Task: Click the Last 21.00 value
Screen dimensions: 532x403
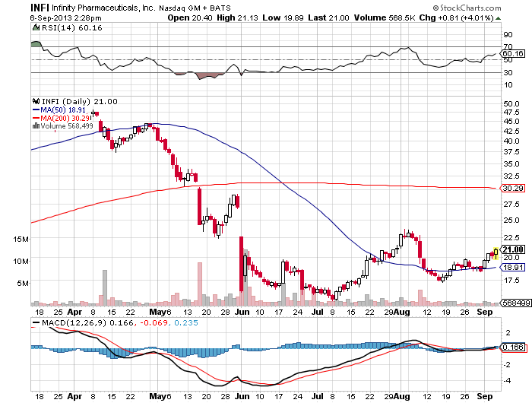Action: pos(328,17)
